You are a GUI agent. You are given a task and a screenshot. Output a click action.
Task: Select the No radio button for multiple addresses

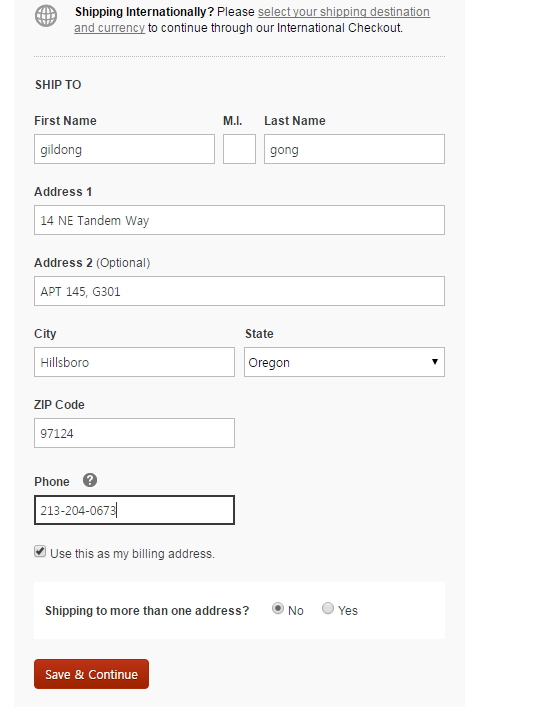click(278, 609)
